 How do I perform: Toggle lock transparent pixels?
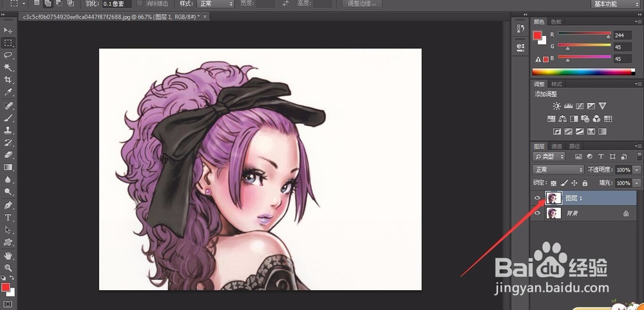(554, 183)
